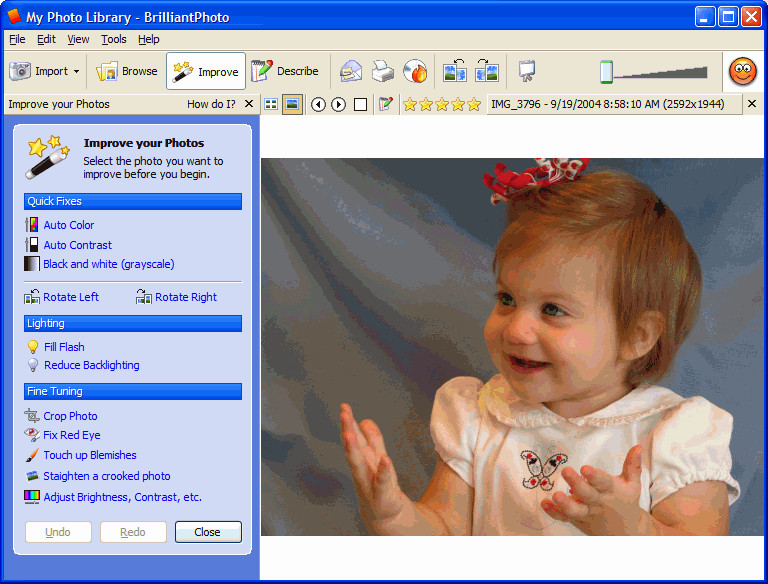Click the Rotate Right panel icon
Viewport: 768px width, 584px height.
point(144,297)
